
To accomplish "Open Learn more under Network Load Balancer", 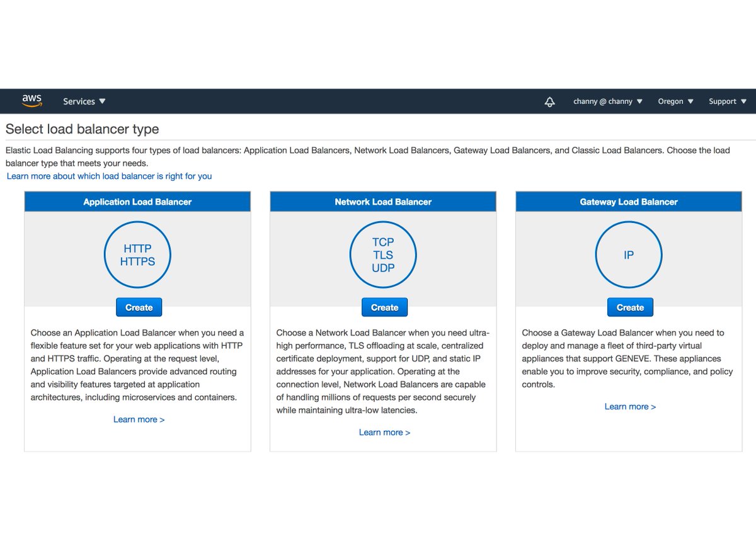I will click(x=385, y=433).
